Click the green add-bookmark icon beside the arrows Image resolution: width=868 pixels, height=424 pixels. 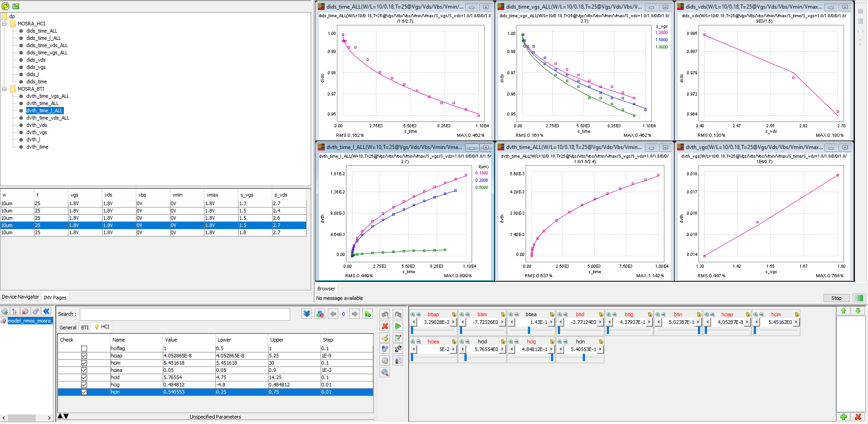(x=368, y=313)
